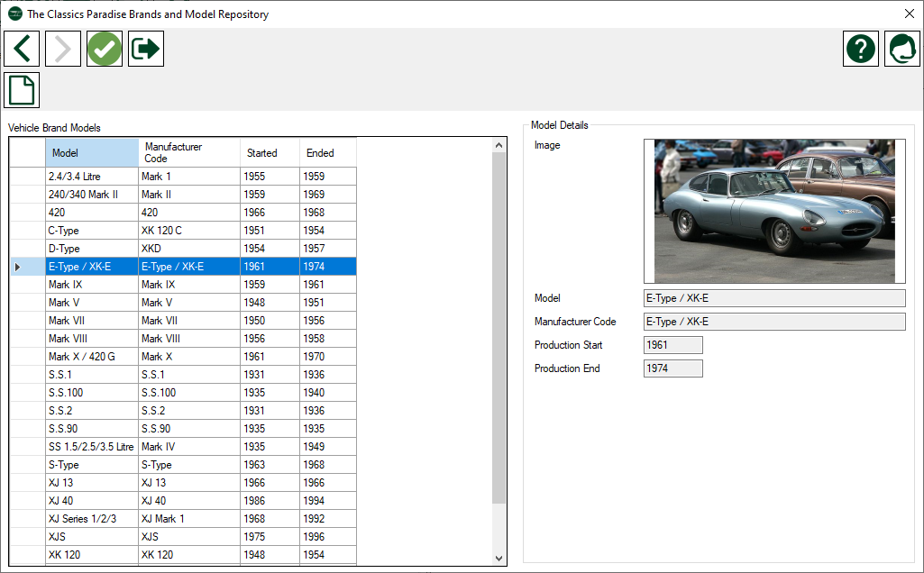Screen dimensions: 924x573
Task: Click the Started year 1986 cell
Action: pos(270,501)
